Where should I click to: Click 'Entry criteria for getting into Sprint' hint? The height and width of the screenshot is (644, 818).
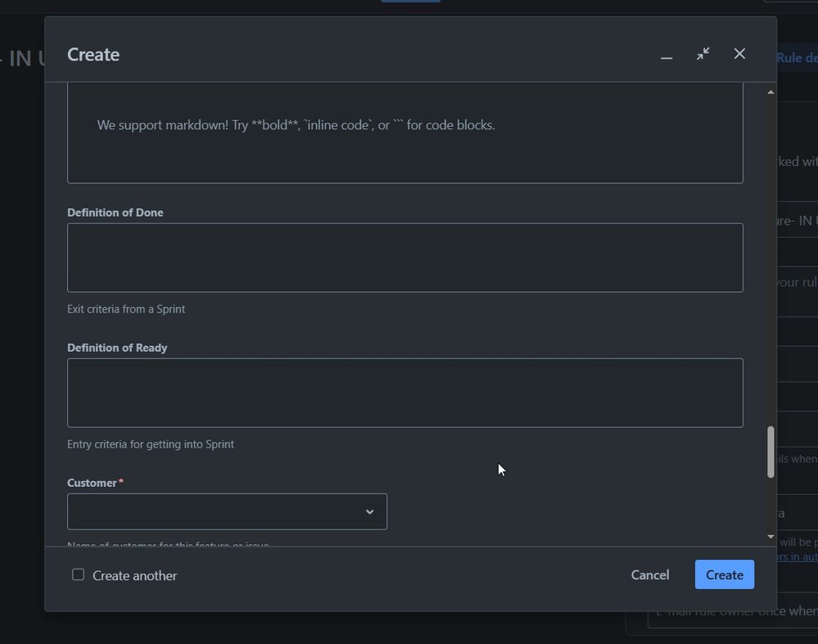(x=151, y=444)
